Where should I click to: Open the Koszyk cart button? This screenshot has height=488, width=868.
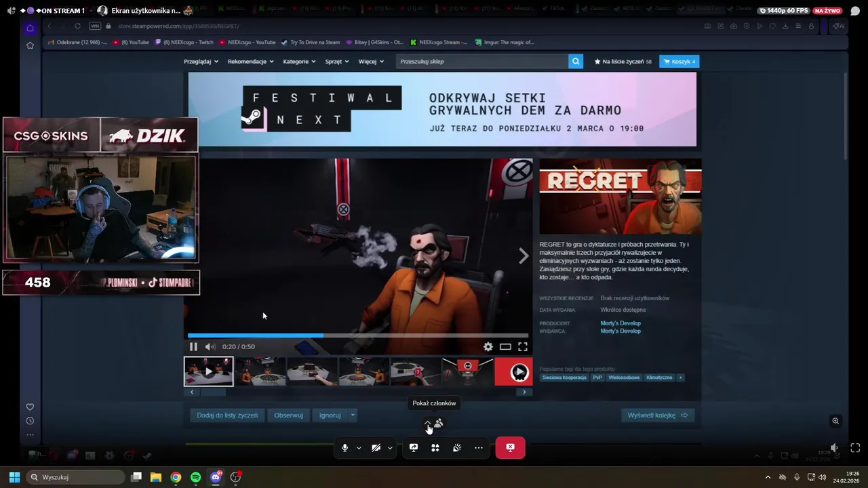click(x=679, y=61)
